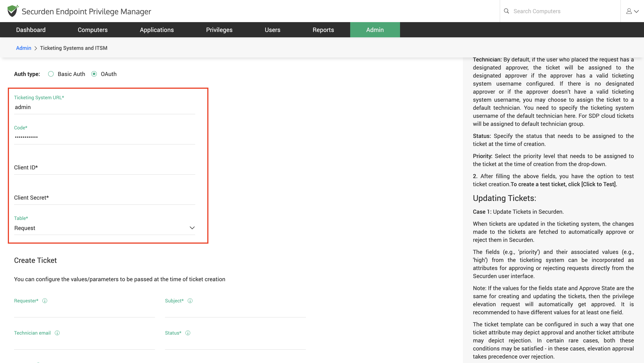
Task: Open the Applications tab
Action: pyautogui.click(x=157, y=30)
